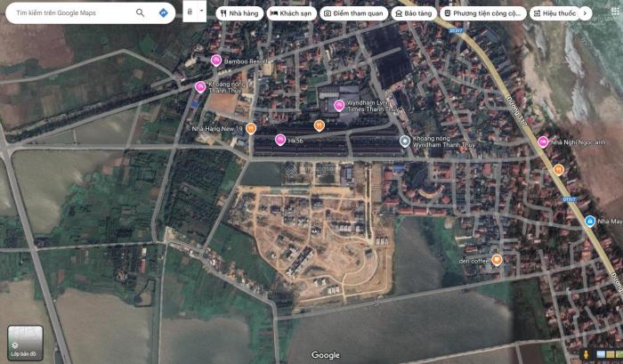Image resolution: width=623 pixels, height=364 pixels.
Task: Click the blue Nhà May shop marker
Action: pos(589,221)
